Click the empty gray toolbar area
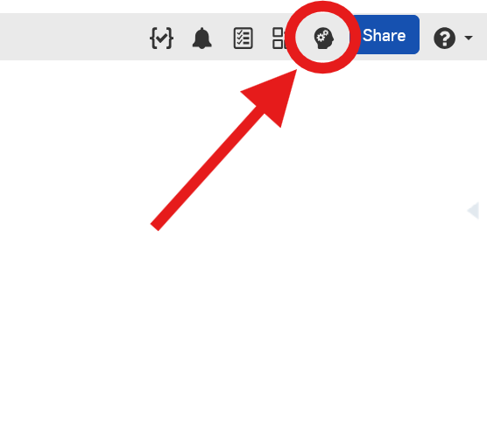487x448 pixels. (x=72, y=37)
